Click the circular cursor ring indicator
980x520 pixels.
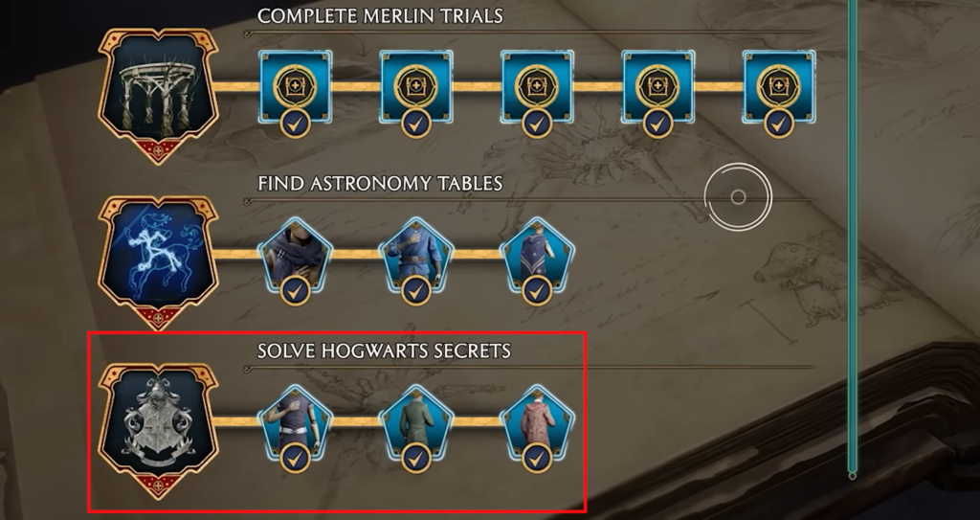(738, 197)
